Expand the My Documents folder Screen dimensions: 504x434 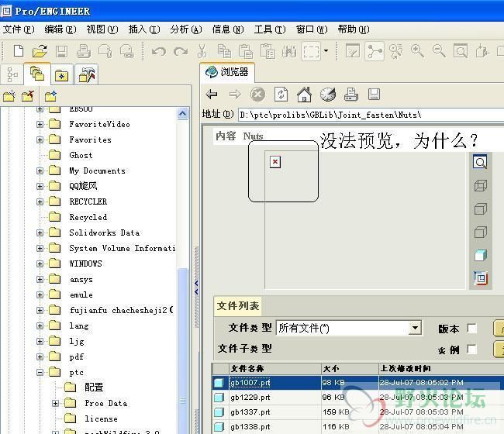(40, 170)
